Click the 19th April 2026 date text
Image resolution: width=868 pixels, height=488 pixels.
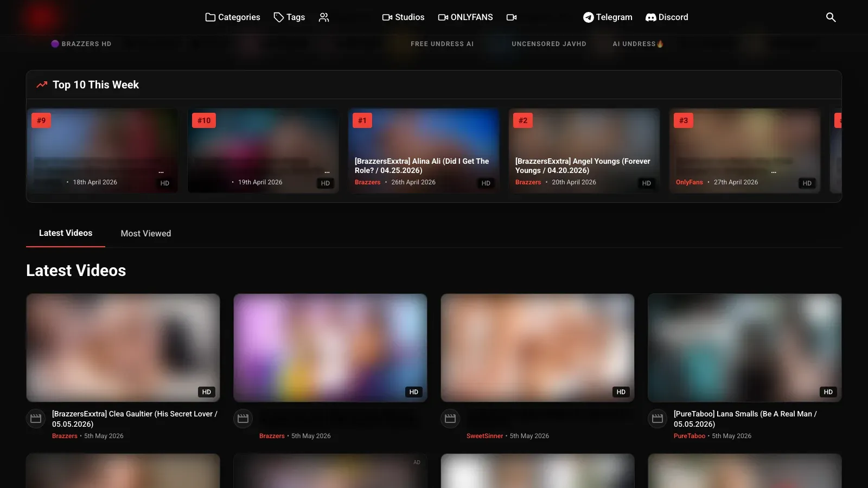pos(260,182)
